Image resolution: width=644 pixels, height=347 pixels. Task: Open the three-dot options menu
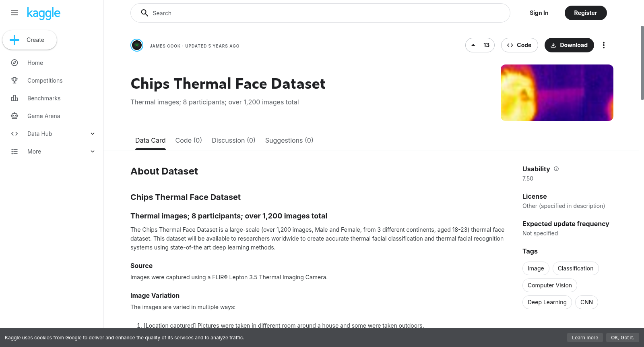pyautogui.click(x=603, y=45)
